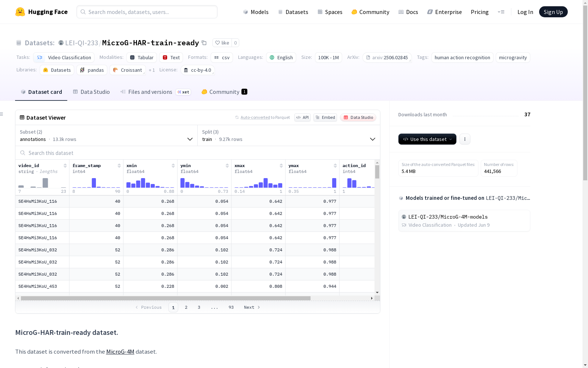Click the Sign Up button
The width and height of the screenshot is (588, 368).
point(553,12)
